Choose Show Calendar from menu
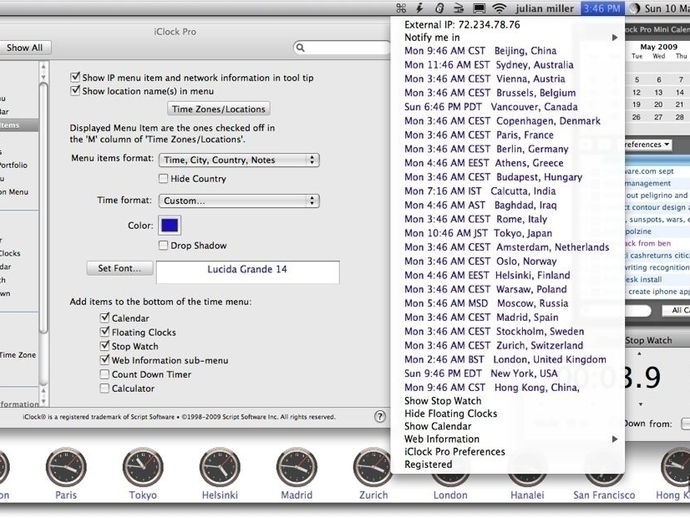This screenshot has width=690, height=518. [507, 426]
